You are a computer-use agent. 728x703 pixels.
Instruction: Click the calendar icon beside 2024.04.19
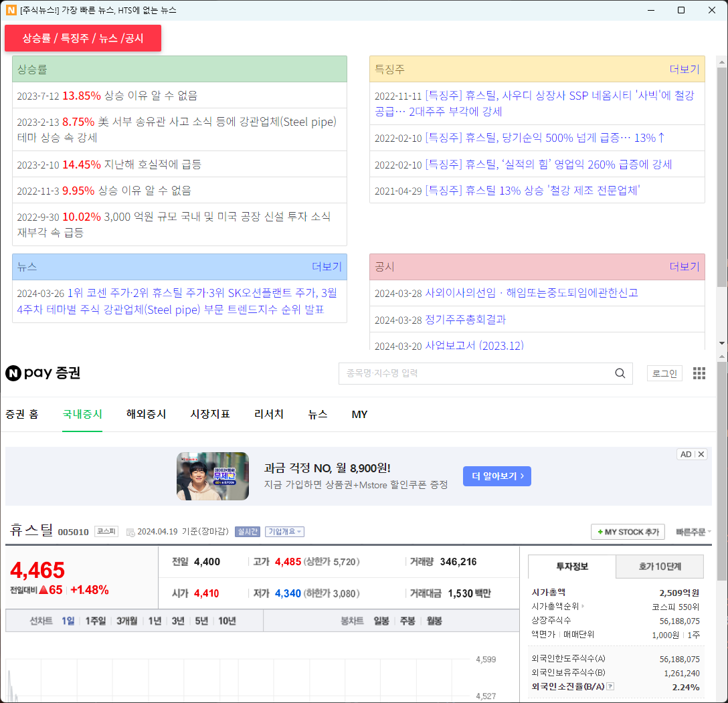pos(130,532)
